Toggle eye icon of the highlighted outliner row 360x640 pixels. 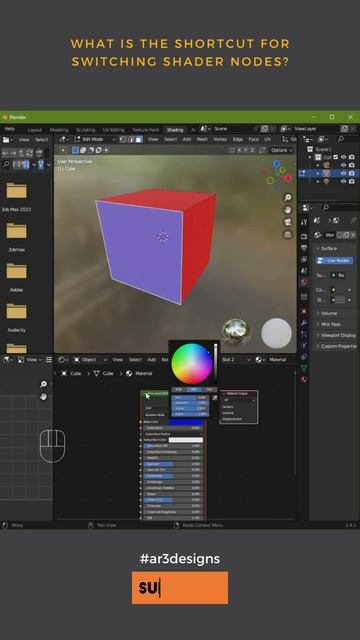click(344, 173)
